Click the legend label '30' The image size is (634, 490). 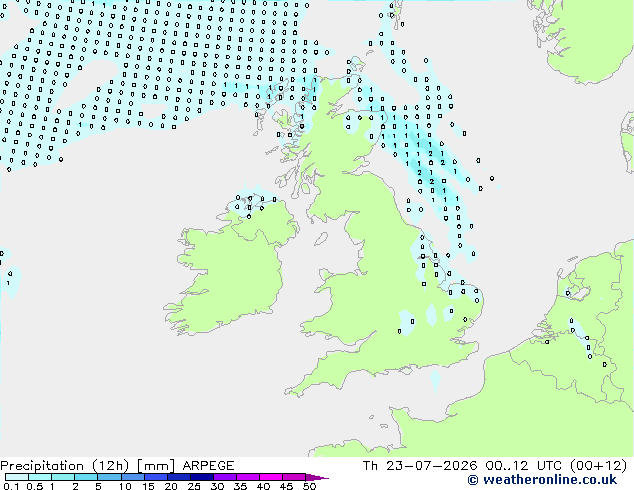tap(217, 486)
